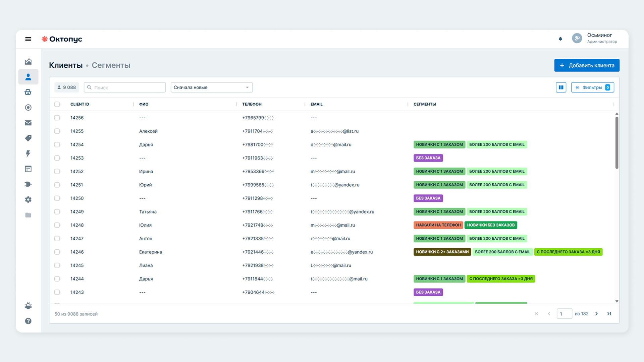Expand the Осьминог administrator profile menu
This screenshot has height=362, width=644.
[x=595, y=38]
